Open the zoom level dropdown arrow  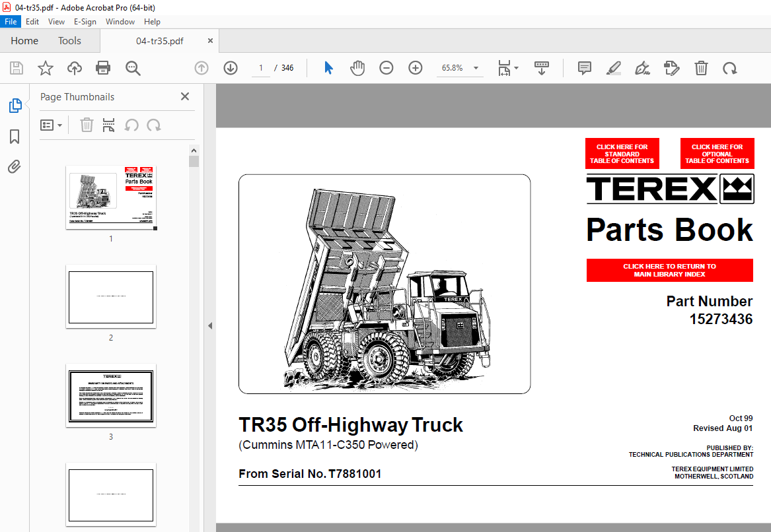(476, 68)
